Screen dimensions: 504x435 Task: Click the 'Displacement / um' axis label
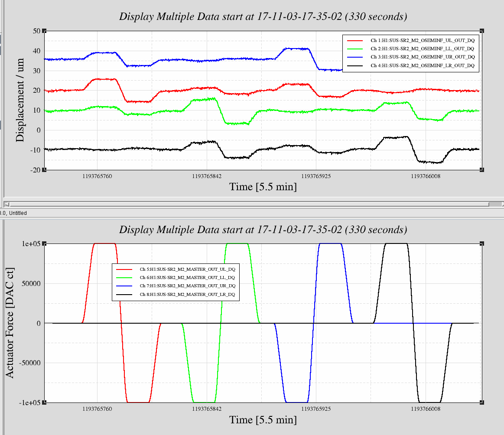click(x=20, y=100)
